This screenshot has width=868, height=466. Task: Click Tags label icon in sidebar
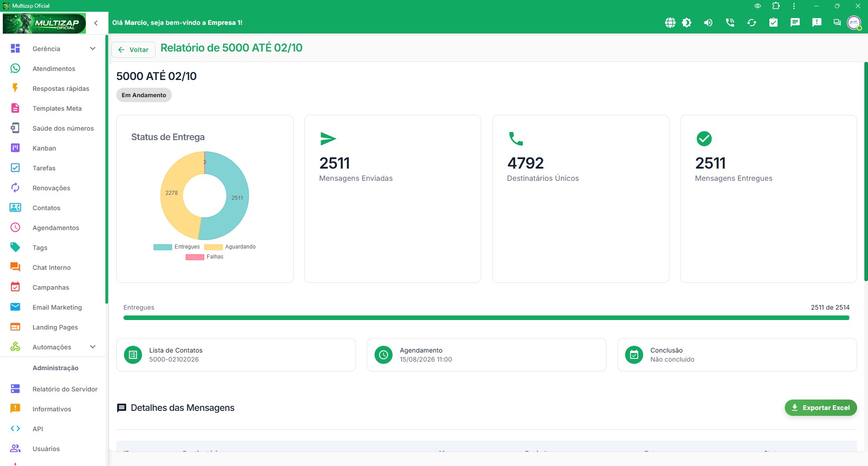point(15,247)
